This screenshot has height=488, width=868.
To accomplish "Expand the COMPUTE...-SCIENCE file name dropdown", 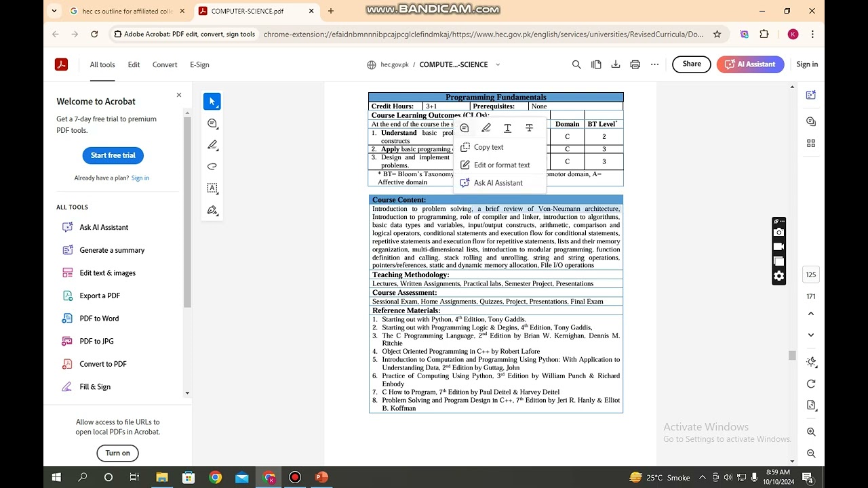I will point(498,64).
